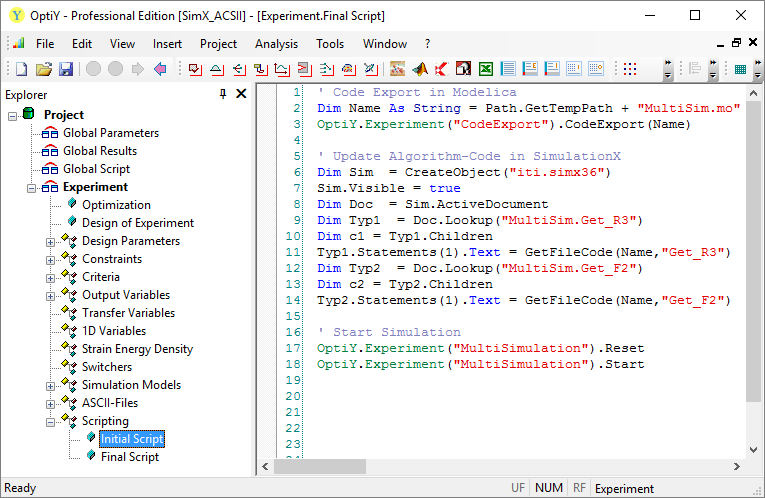Select Global Script in the tree
The width and height of the screenshot is (765, 498).
tap(96, 169)
